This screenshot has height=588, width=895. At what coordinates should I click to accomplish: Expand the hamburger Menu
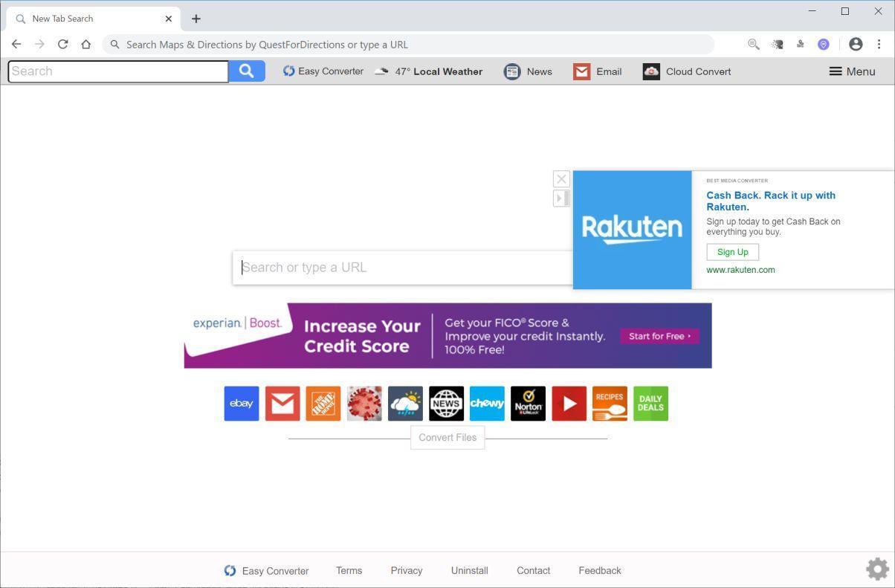[852, 71]
